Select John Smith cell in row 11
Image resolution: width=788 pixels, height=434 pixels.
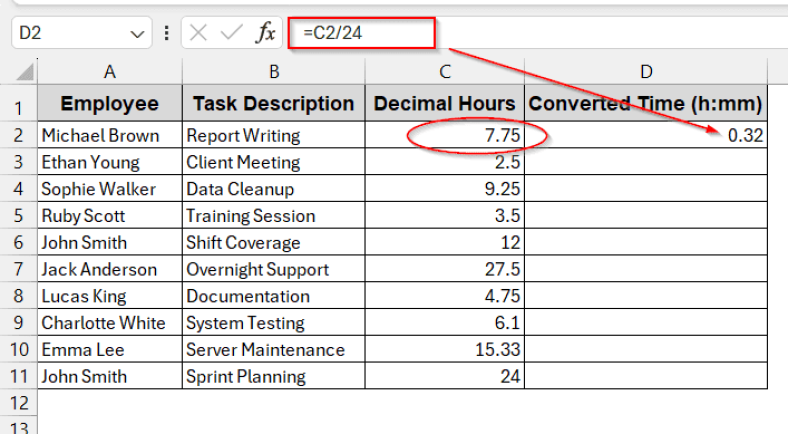[x=110, y=376]
